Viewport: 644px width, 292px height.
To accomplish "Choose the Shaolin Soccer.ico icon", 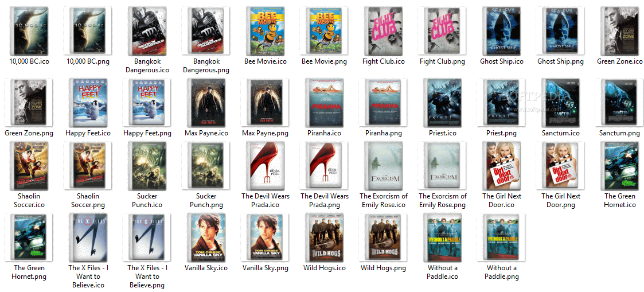I will pos(28,166).
